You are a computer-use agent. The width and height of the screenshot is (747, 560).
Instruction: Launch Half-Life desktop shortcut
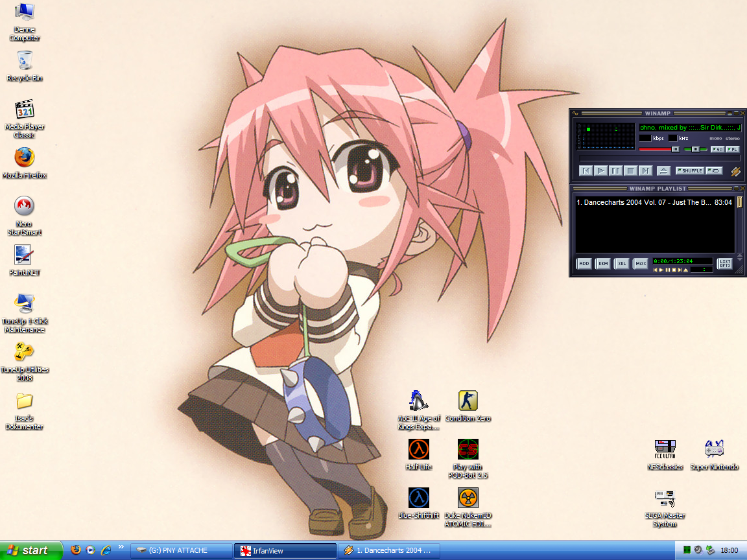419,455
